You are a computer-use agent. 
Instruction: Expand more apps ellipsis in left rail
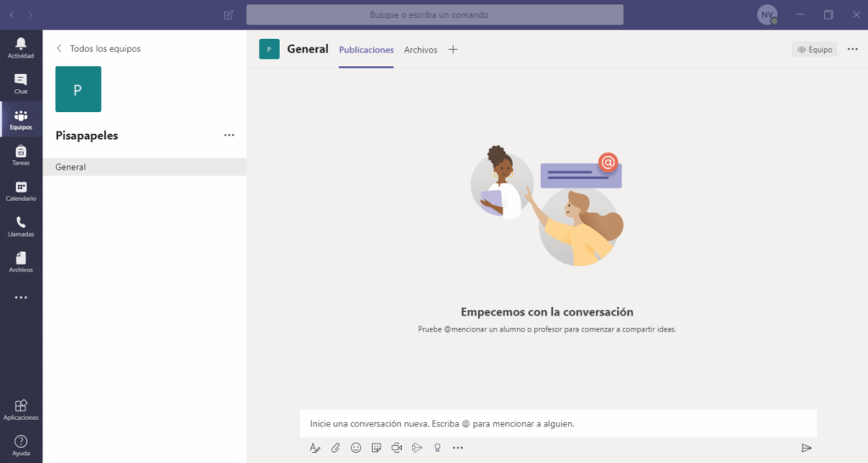click(x=20, y=298)
